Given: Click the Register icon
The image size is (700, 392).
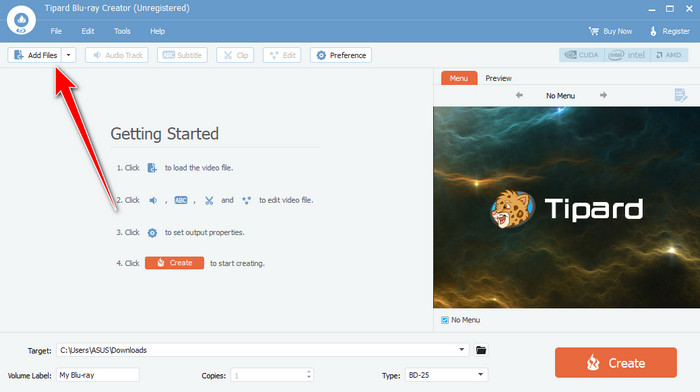Looking at the screenshot, I should click(653, 31).
